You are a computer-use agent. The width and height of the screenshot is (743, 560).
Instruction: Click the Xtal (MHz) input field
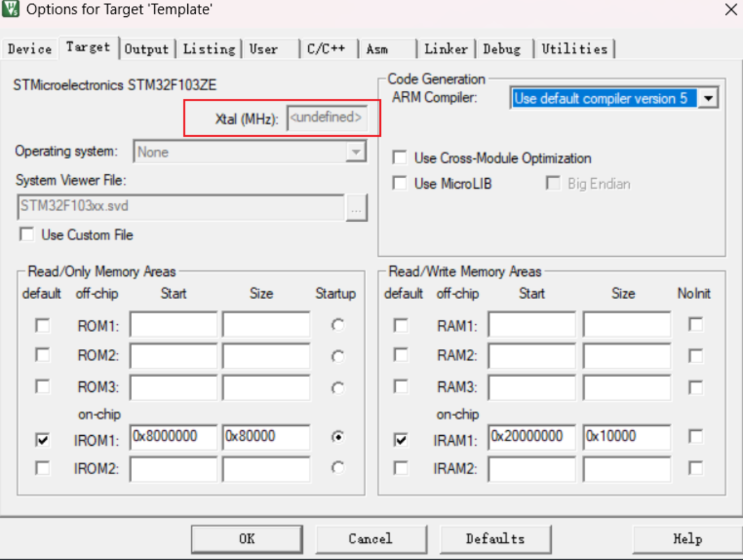tap(327, 118)
